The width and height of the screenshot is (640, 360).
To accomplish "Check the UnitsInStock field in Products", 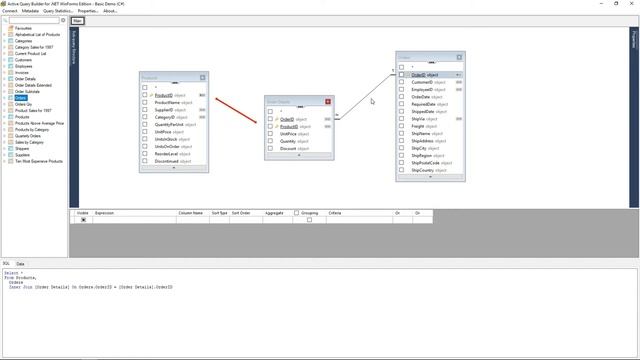I will [x=144, y=139].
